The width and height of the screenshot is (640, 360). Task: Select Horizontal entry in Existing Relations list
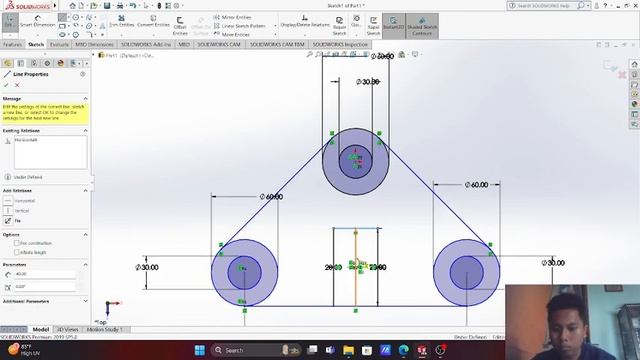tap(26, 140)
